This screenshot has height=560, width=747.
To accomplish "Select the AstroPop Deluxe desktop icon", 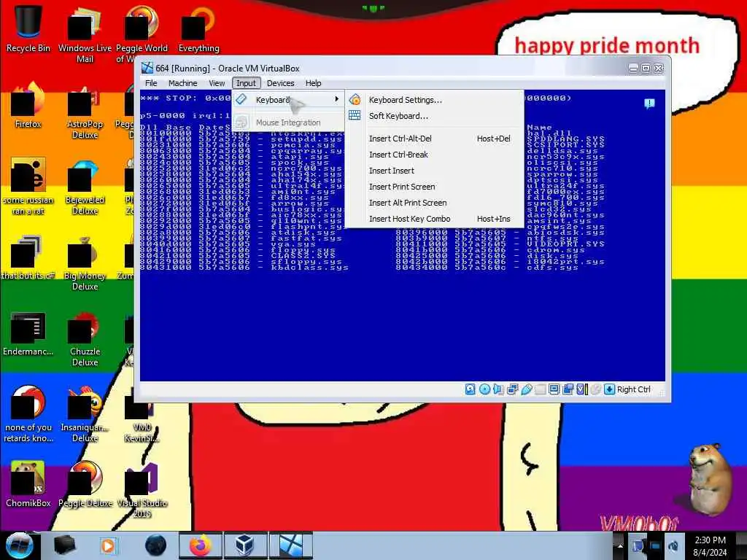I will pyautogui.click(x=85, y=111).
